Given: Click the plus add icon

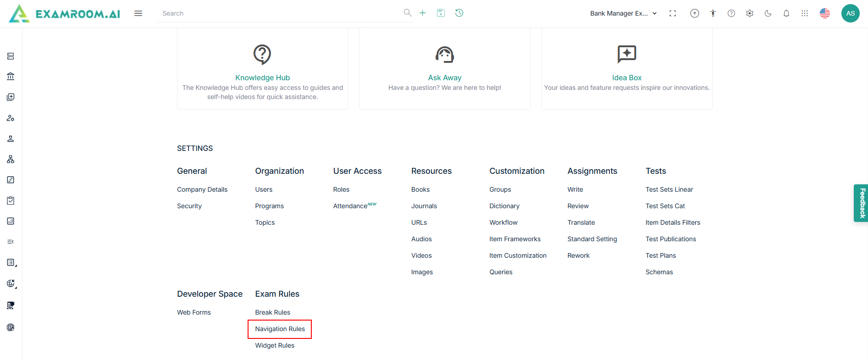Looking at the screenshot, I should (422, 13).
